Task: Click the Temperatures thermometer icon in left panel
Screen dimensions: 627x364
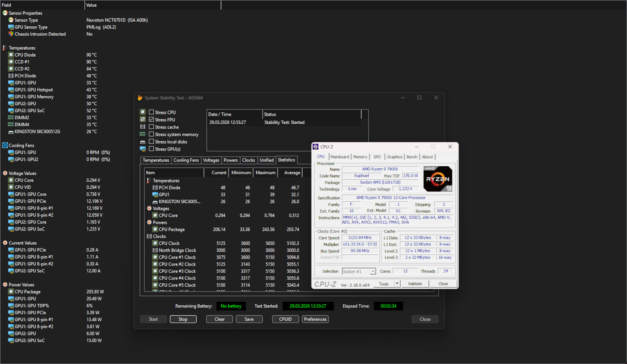Action: pos(5,48)
